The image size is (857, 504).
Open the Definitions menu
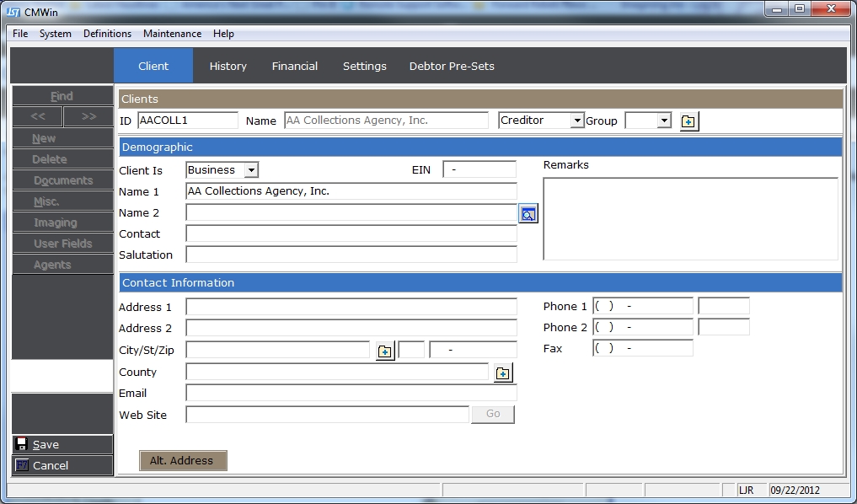point(107,34)
